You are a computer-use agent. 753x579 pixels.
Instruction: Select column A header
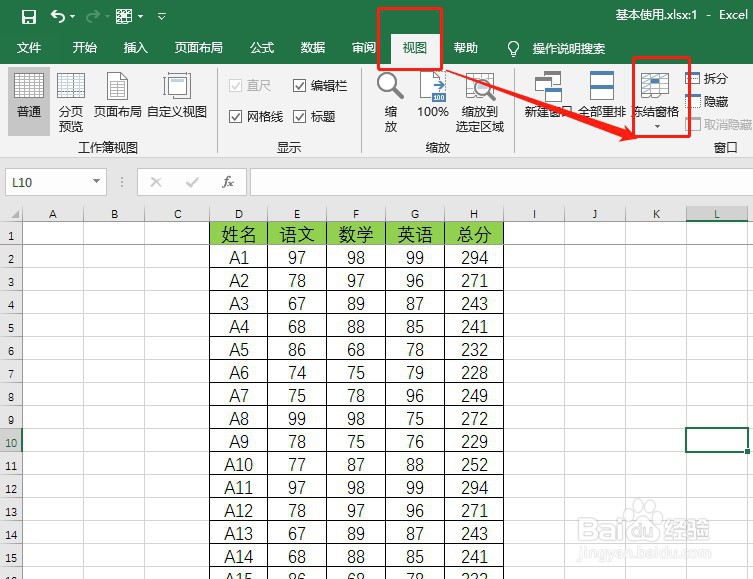coord(53,214)
